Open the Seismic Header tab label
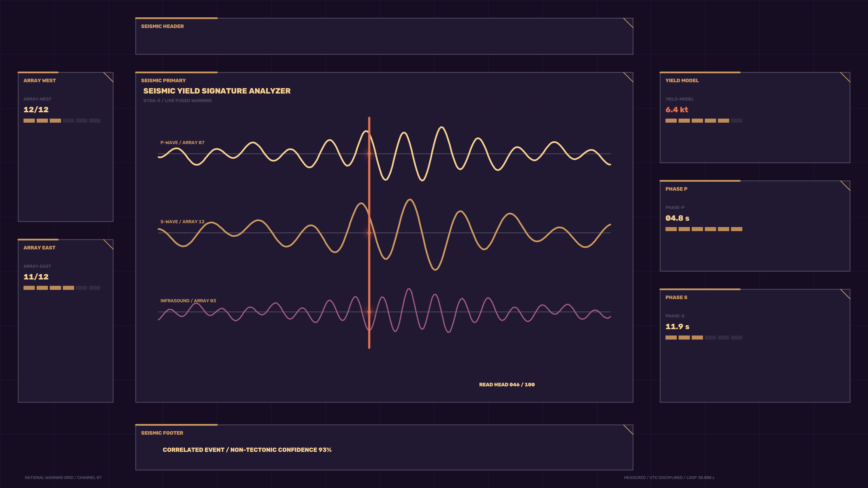868x488 pixels. click(x=163, y=26)
